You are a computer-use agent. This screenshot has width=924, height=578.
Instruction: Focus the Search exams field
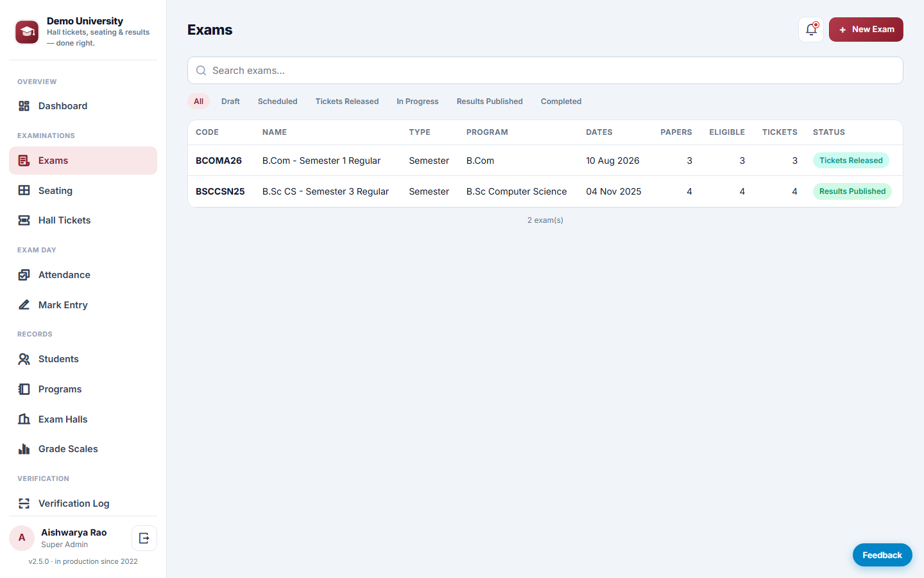point(545,71)
